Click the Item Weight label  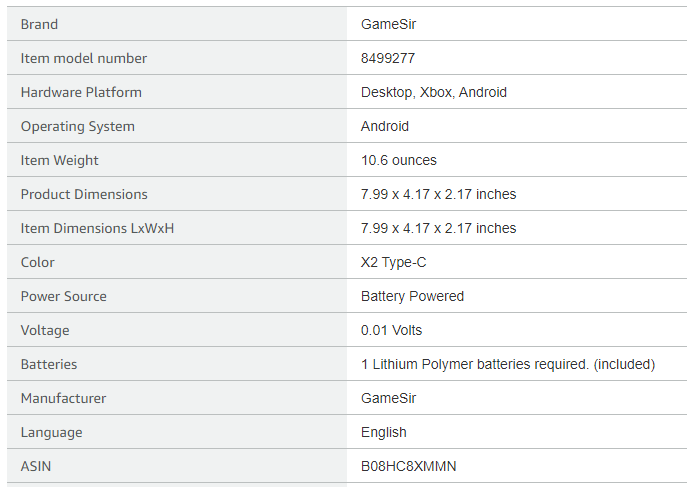(x=60, y=160)
